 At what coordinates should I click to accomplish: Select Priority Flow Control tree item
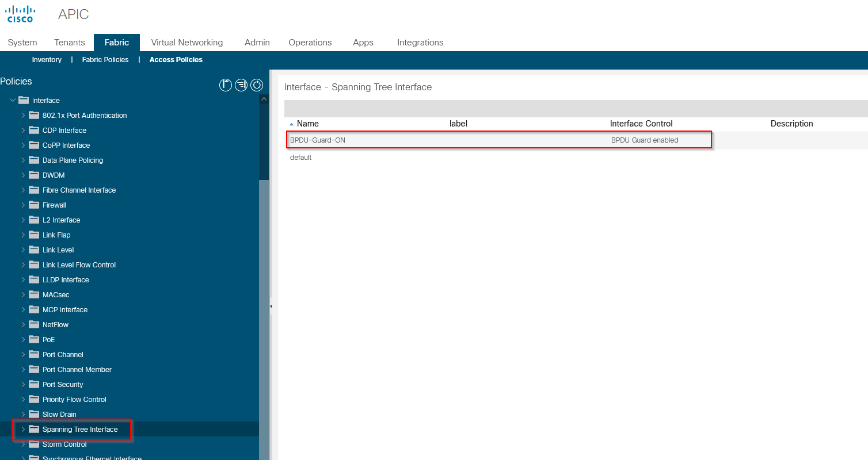(74, 399)
